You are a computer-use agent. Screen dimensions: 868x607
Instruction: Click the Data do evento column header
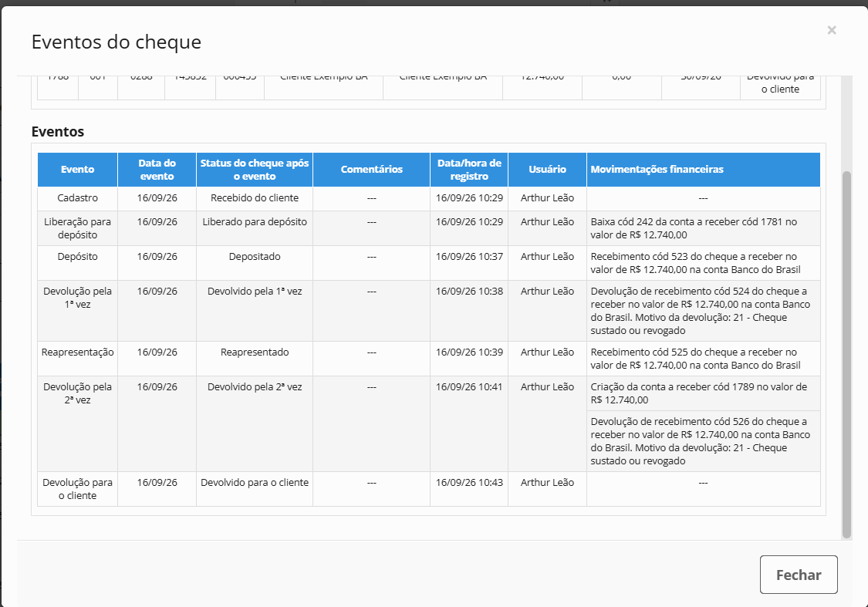click(x=157, y=170)
